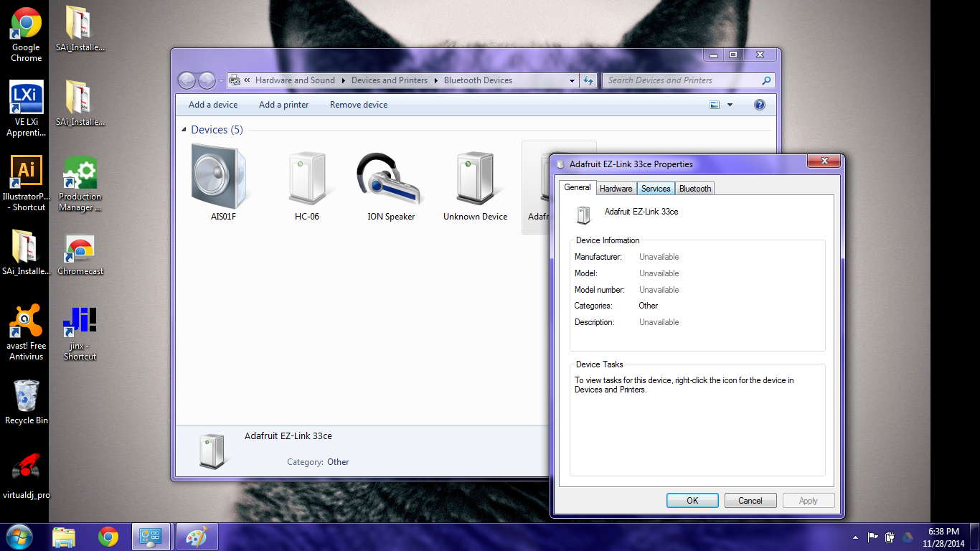Collapse the Devices (5) group
The width and height of the screenshot is (980, 551).
click(x=183, y=130)
